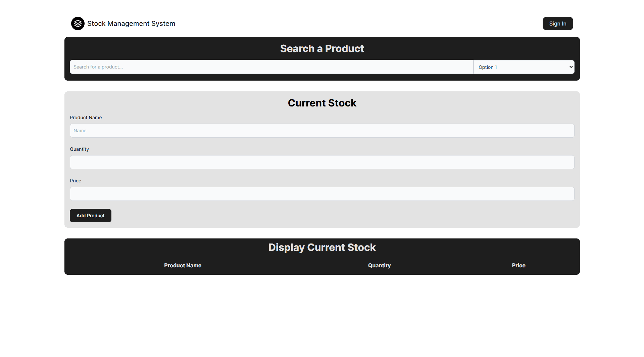Click the Sign In button
The width and height of the screenshot is (644, 357).
click(557, 24)
